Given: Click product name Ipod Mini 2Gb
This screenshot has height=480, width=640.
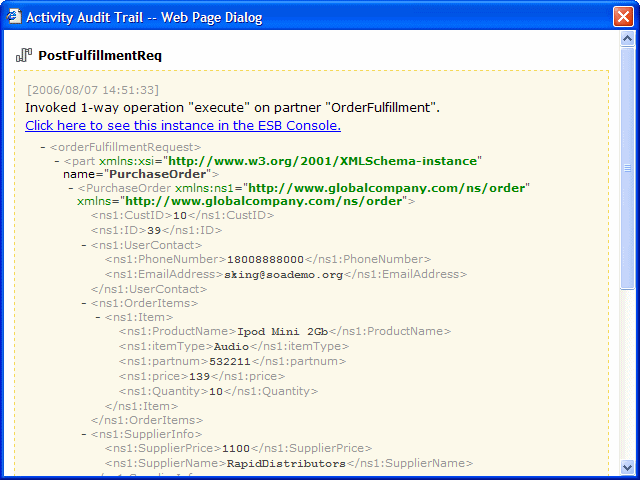Looking at the screenshot, I should click(283, 331).
